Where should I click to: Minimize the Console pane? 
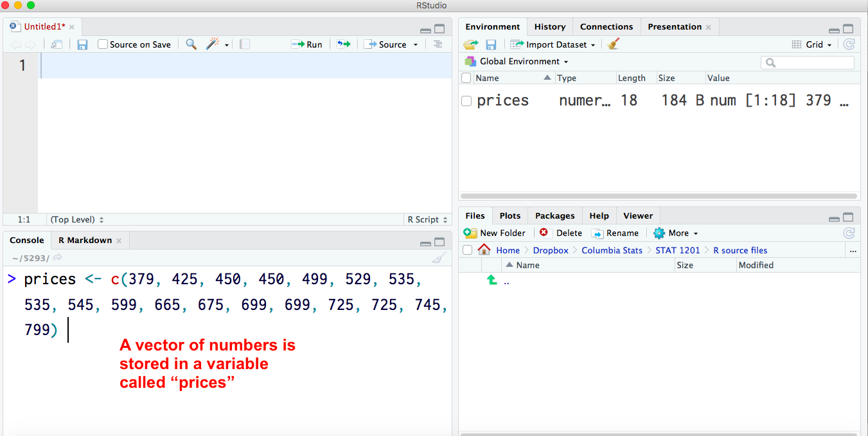click(x=425, y=243)
